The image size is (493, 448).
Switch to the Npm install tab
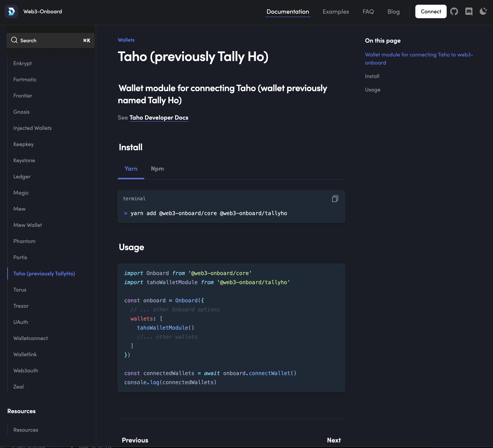click(x=157, y=169)
